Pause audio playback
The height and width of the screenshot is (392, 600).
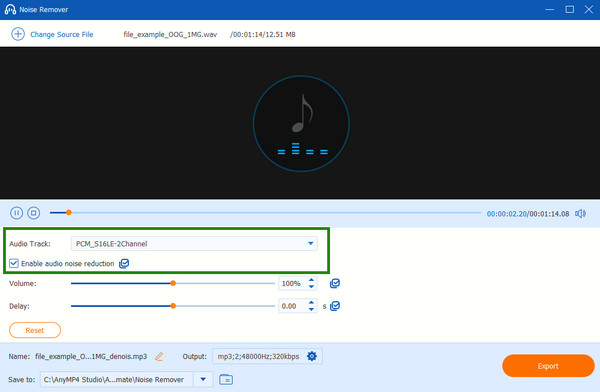coord(16,213)
